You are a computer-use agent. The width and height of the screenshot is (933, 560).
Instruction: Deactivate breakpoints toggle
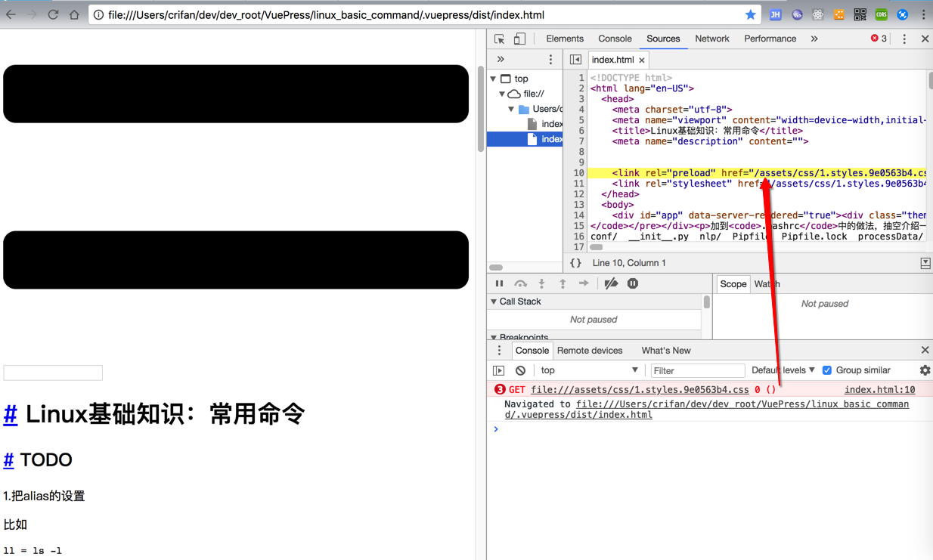coord(611,283)
